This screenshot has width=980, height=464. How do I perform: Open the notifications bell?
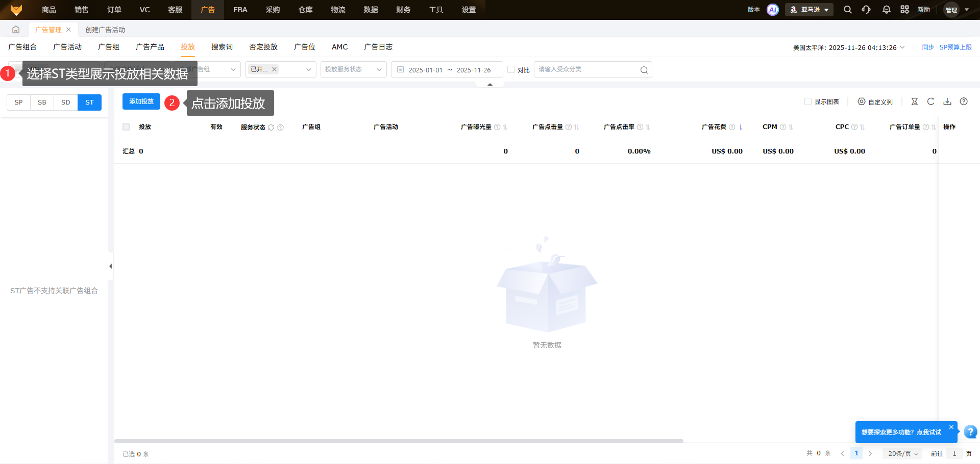pos(887,10)
